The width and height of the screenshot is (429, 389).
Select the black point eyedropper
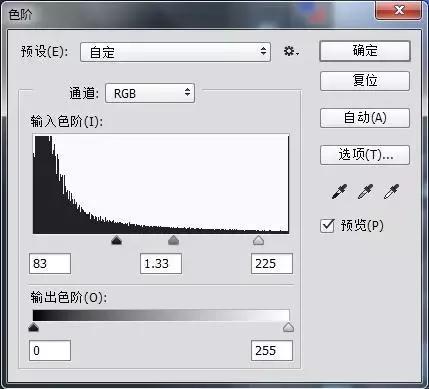[x=339, y=192]
